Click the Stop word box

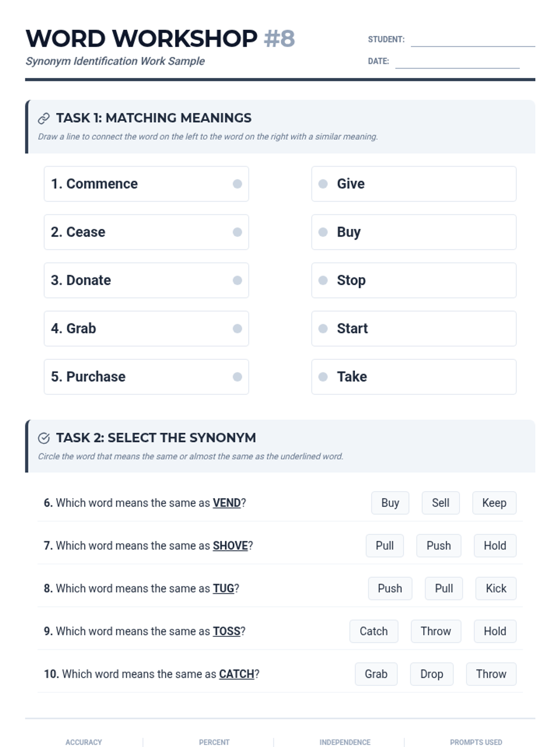pyautogui.click(x=413, y=281)
